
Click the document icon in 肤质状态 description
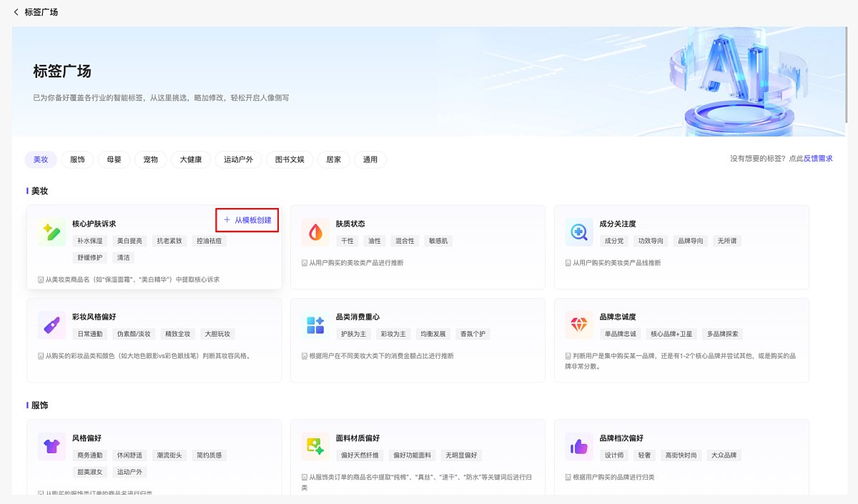coord(305,263)
